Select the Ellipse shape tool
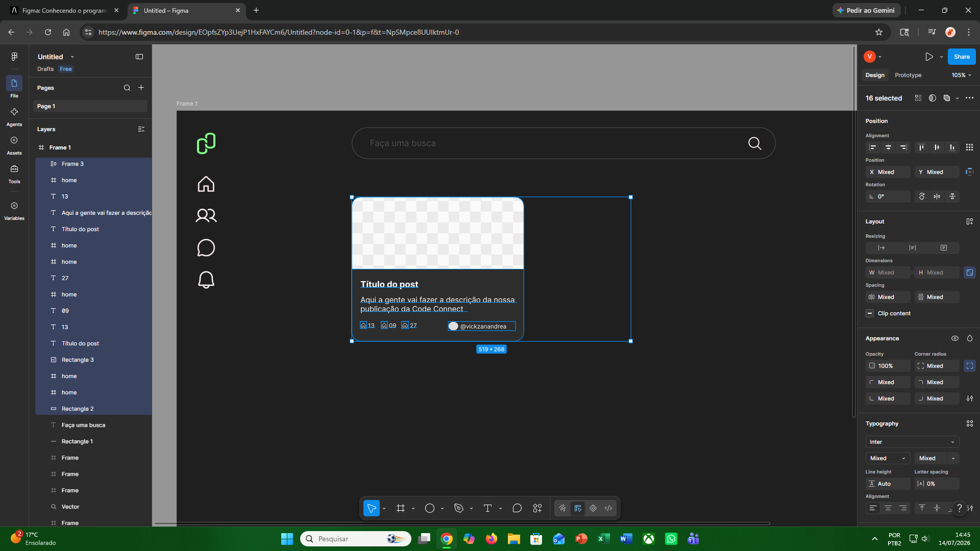 (x=430, y=508)
